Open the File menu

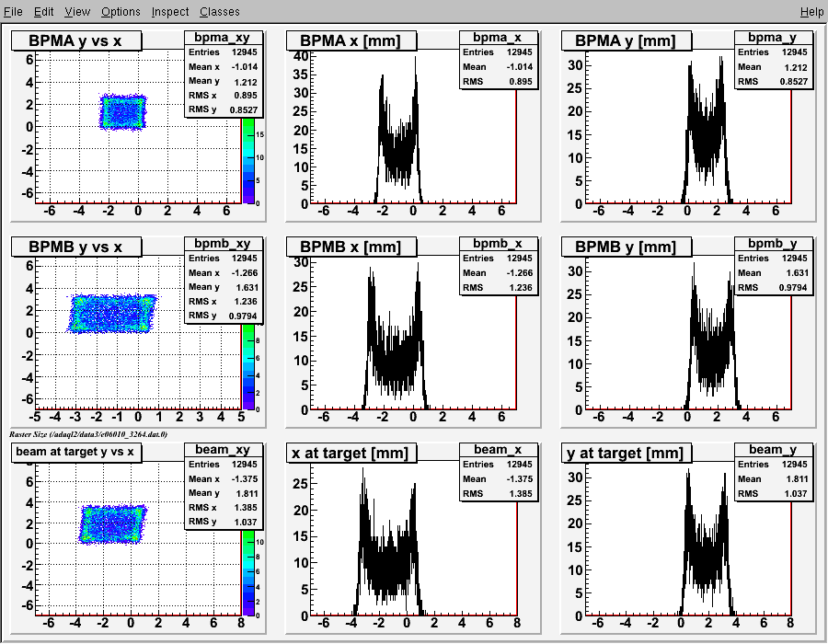(13, 12)
